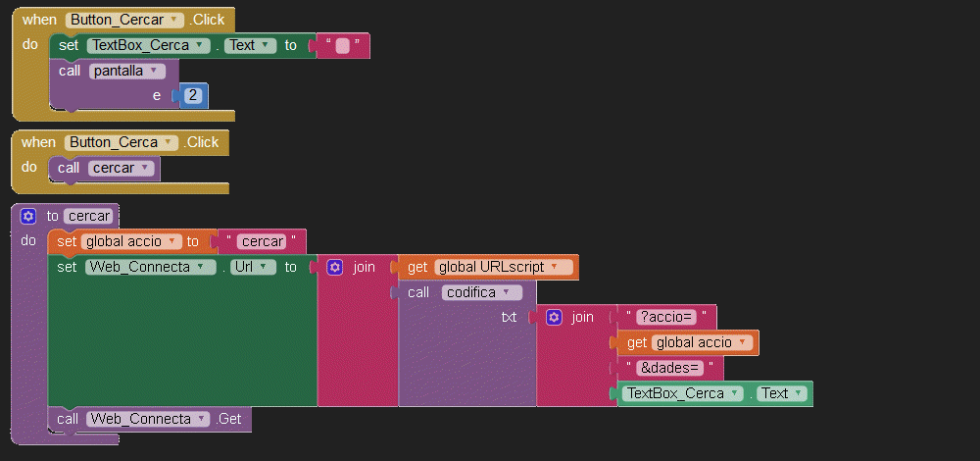
Task: Edit the 'cercar' text string value
Action: 261,241
